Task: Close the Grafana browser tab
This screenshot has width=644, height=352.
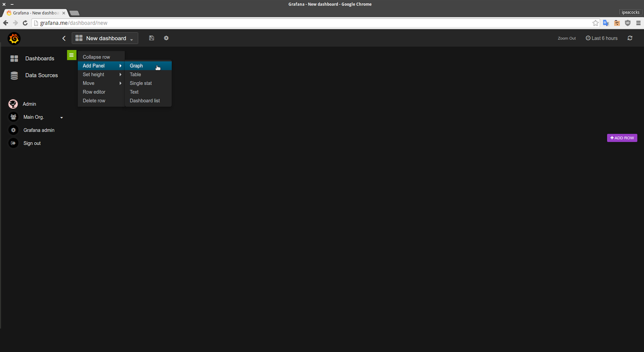Action: click(x=64, y=13)
